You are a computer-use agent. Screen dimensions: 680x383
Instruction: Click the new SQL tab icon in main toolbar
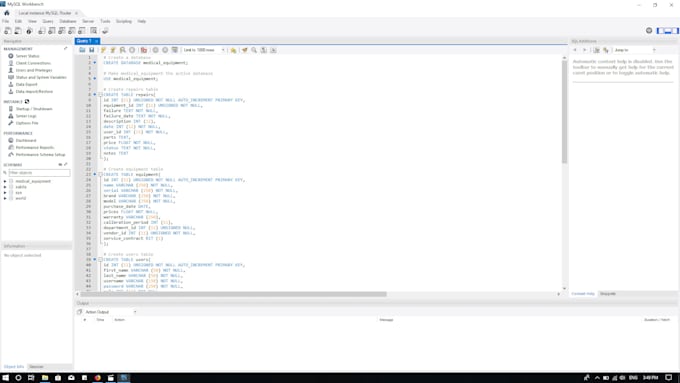7,31
